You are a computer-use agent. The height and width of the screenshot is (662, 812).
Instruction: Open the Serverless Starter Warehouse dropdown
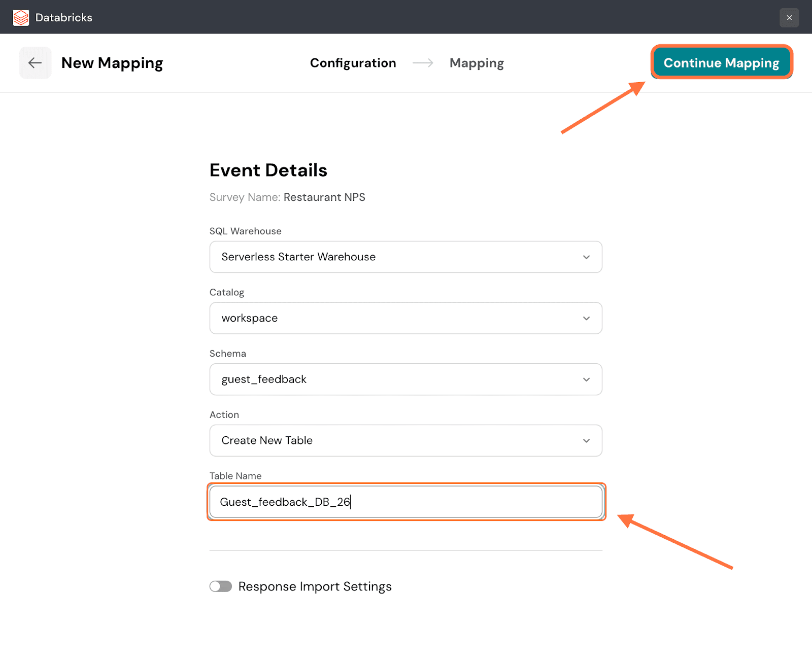[x=396, y=257]
